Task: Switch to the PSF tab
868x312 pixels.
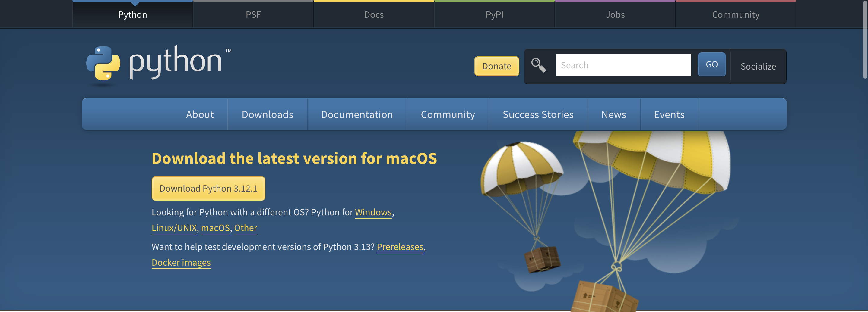Action: pyautogui.click(x=253, y=14)
